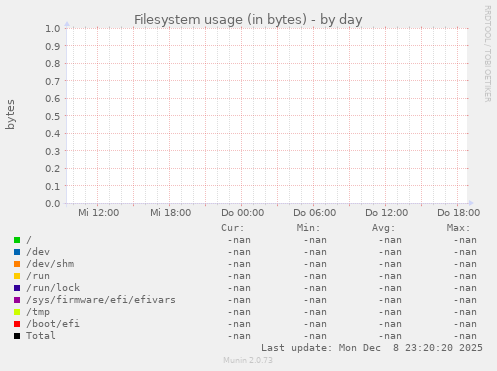Click the Min value for /boot/efi row
Image resolution: width=497 pixels, height=371 pixels.
315,324
